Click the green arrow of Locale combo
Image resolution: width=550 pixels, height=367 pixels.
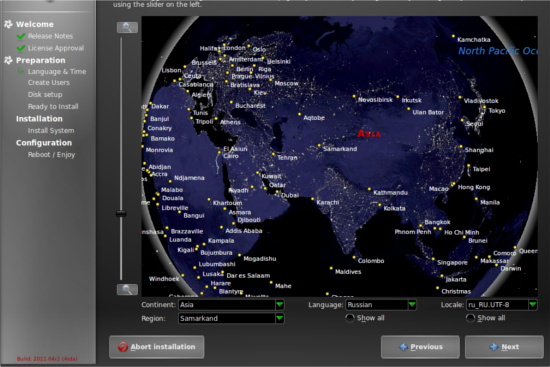click(533, 305)
